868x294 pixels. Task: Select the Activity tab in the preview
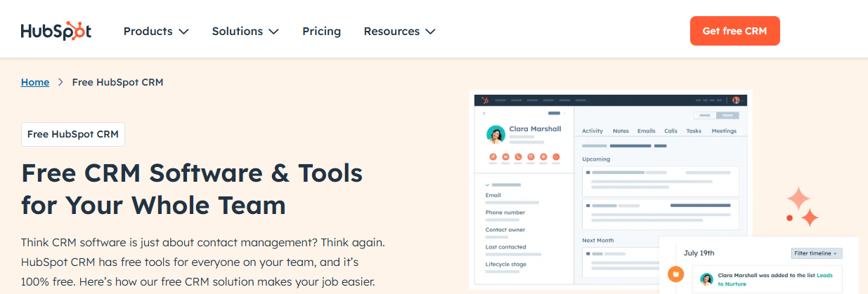click(592, 131)
